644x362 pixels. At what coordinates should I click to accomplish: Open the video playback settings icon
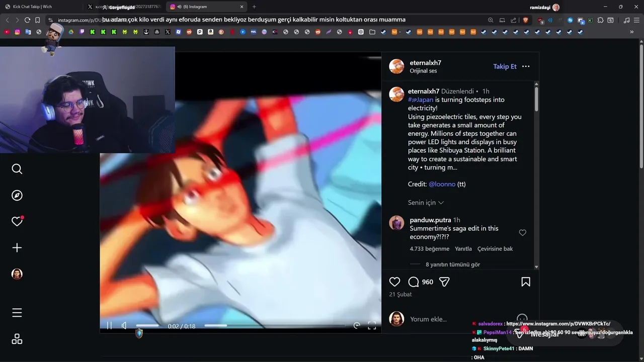(357, 326)
